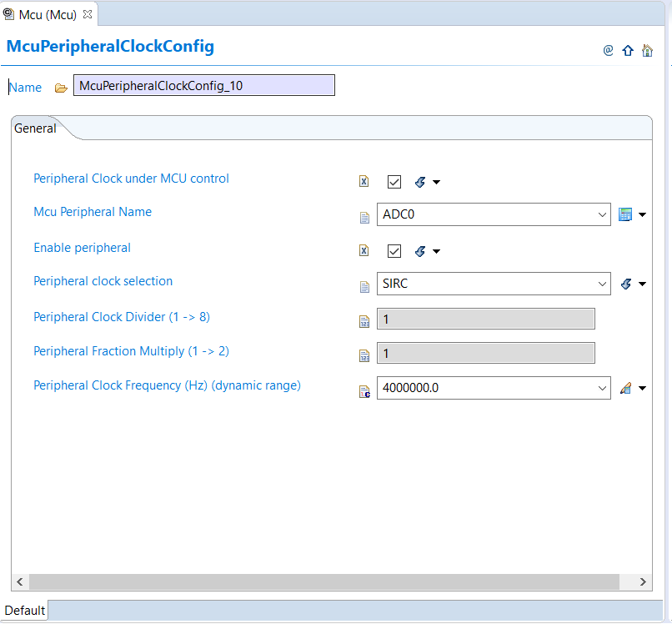Click X icon beside Peripheral Clock under MCU control

[x=364, y=181]
